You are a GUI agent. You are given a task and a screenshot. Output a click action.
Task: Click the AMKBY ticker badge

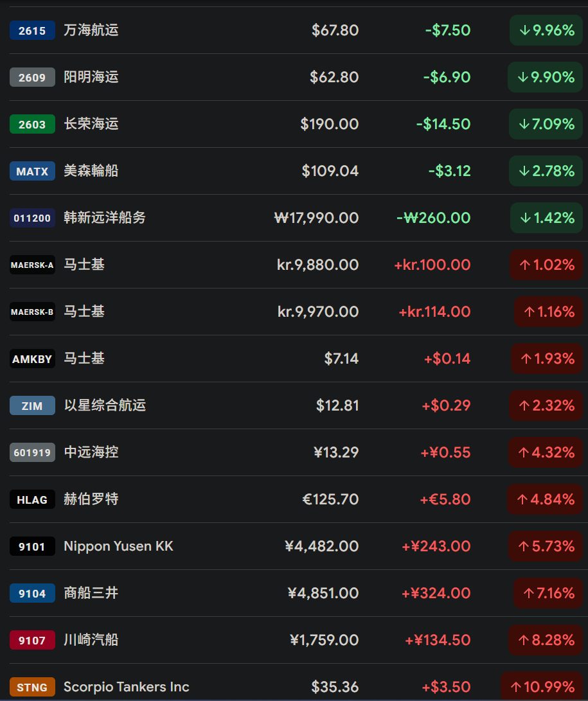pyautogui.click(x=32, y=359)
